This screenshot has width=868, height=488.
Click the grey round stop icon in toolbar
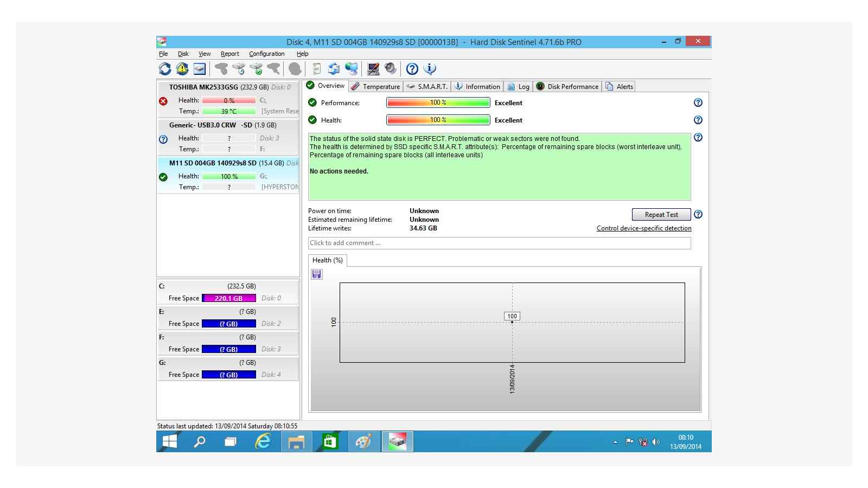point(295,69)
